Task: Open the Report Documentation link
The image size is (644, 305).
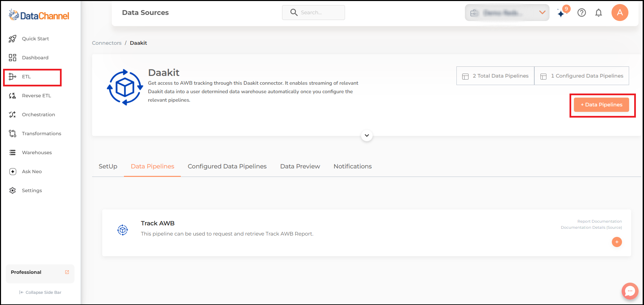Action: coord(600,221)
